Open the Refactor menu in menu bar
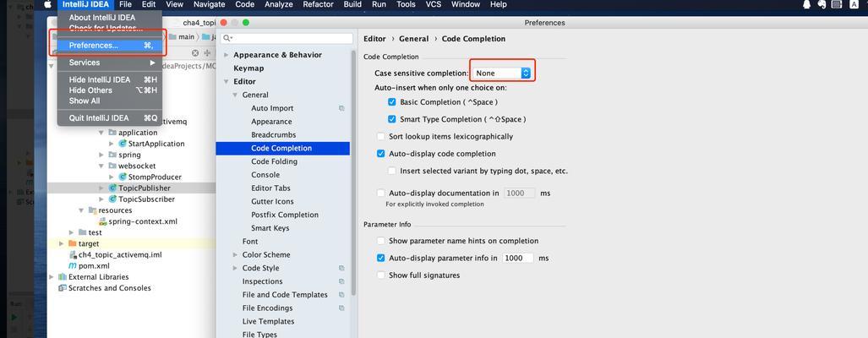The width and height of the screenshot is (868, 338). (319, 4)
